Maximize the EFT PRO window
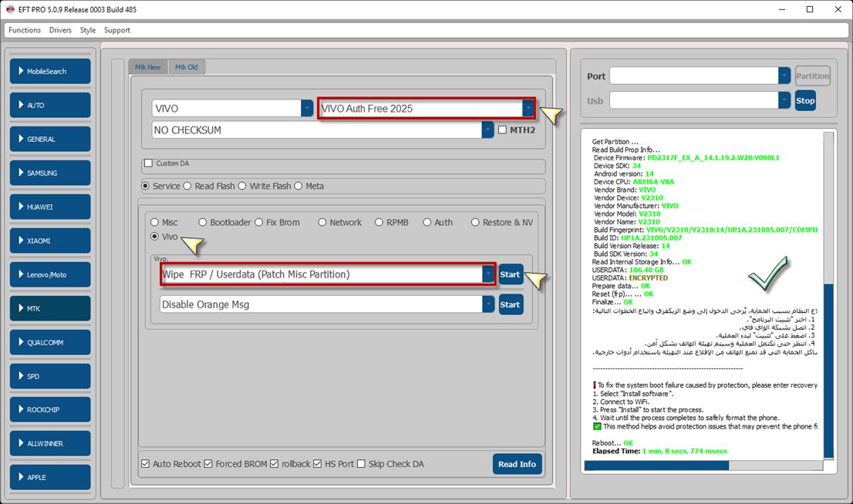Viewport: 853px width, 504px height. pyautogui.click(x=810, y=9)
